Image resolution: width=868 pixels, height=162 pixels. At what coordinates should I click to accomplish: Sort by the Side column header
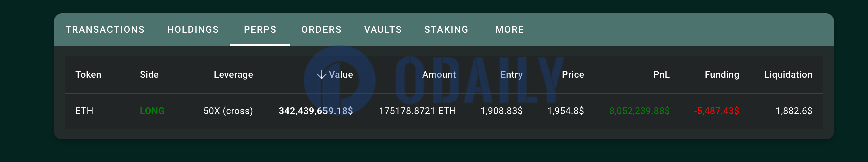[149, 75]
